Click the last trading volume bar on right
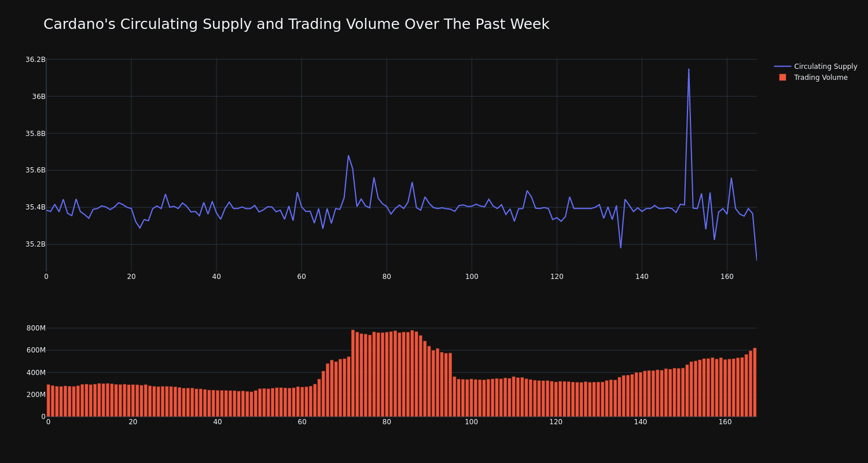Image resolution: width=868 pixels, height=463 pixels. 755,382
